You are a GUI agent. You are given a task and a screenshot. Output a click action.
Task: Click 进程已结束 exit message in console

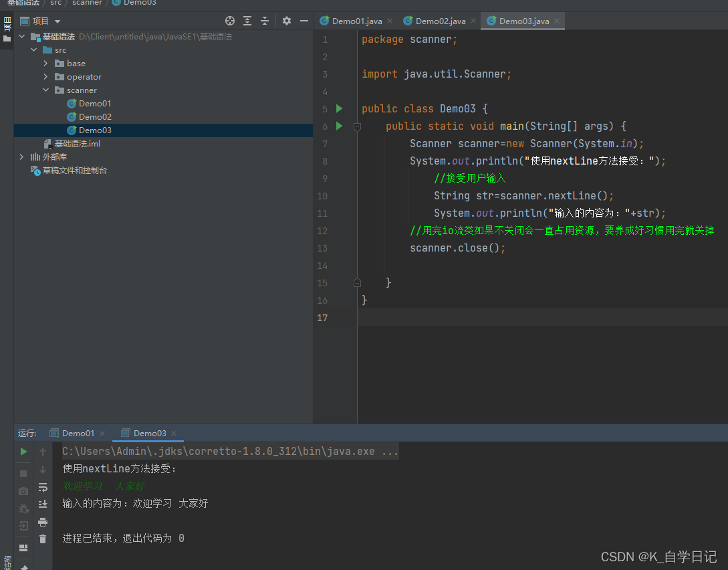124,539
